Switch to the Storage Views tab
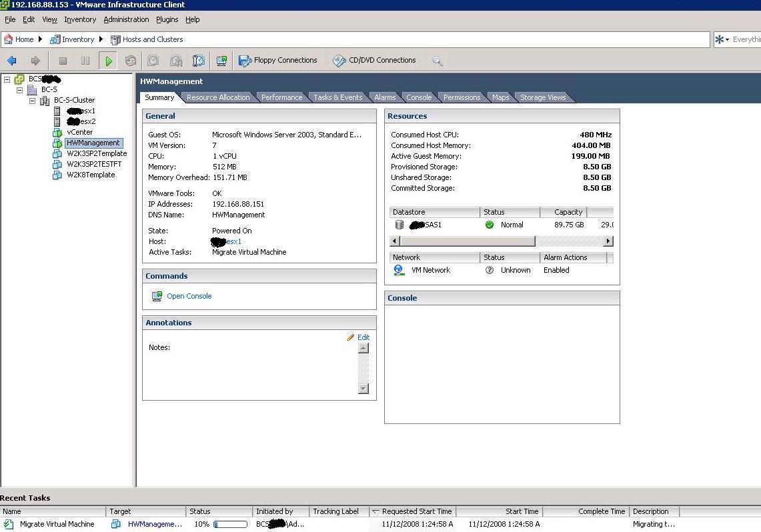This screenshot has height=532, width=761. [x=543, y=97]
